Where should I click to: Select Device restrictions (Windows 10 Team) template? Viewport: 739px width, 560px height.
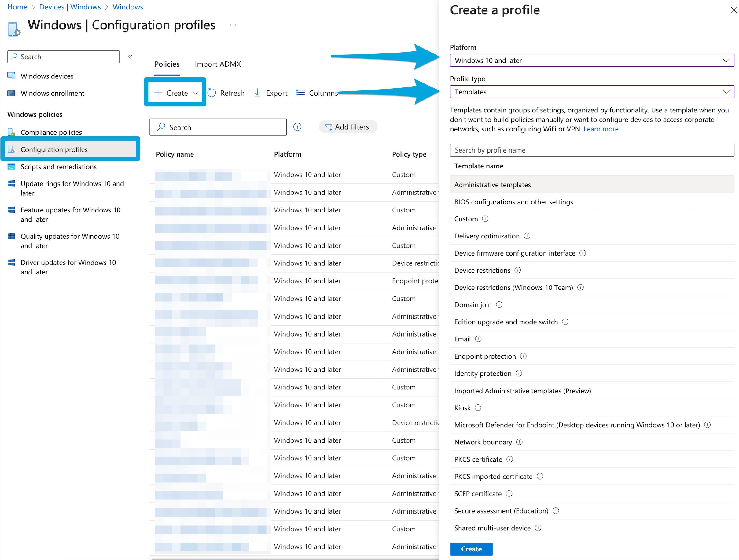(x=592, y=287)
